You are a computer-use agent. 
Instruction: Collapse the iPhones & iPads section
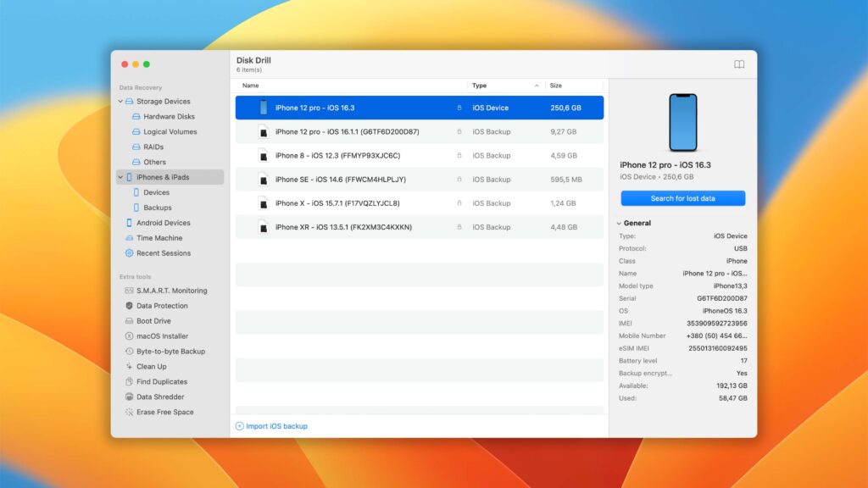(120, 177)
